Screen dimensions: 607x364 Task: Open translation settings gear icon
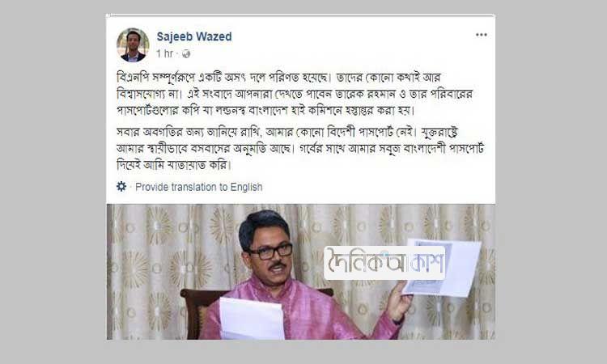(x=121, y=186)
